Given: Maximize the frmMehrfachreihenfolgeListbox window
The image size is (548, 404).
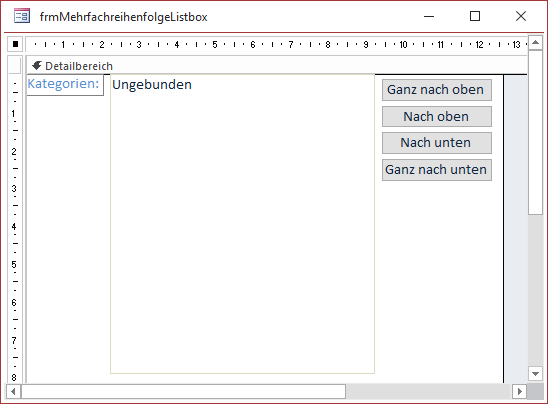Looking at the screenshot, I should [475, 16].
